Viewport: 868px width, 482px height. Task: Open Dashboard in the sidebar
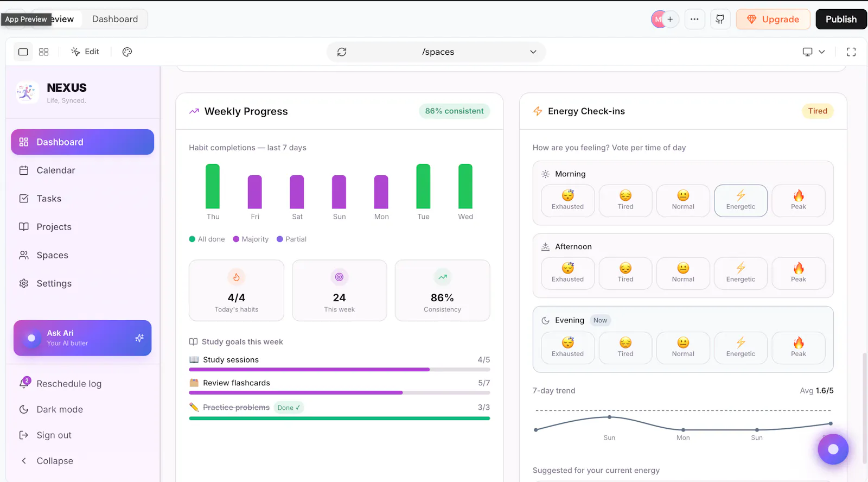[82, 142]
